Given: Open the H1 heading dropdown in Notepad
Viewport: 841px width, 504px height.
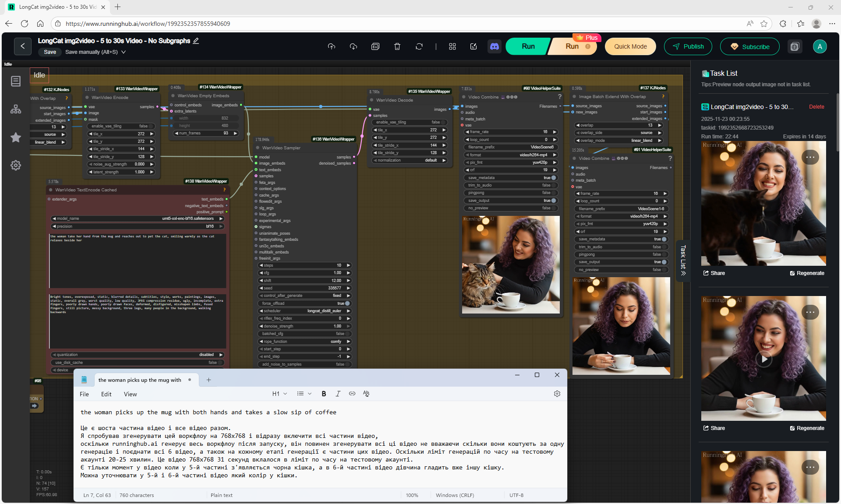Looking at the screenshot, I should [279, 394].
